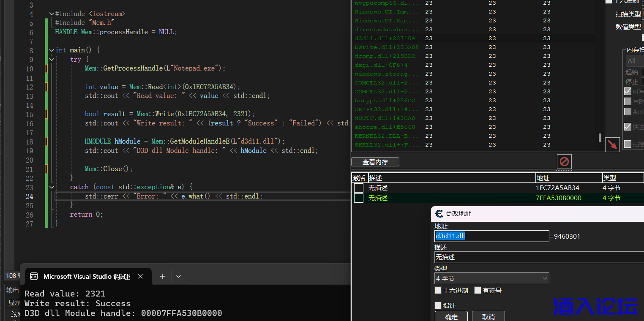Close the Microsoft Visual Studio debug tab

(140, 276)
